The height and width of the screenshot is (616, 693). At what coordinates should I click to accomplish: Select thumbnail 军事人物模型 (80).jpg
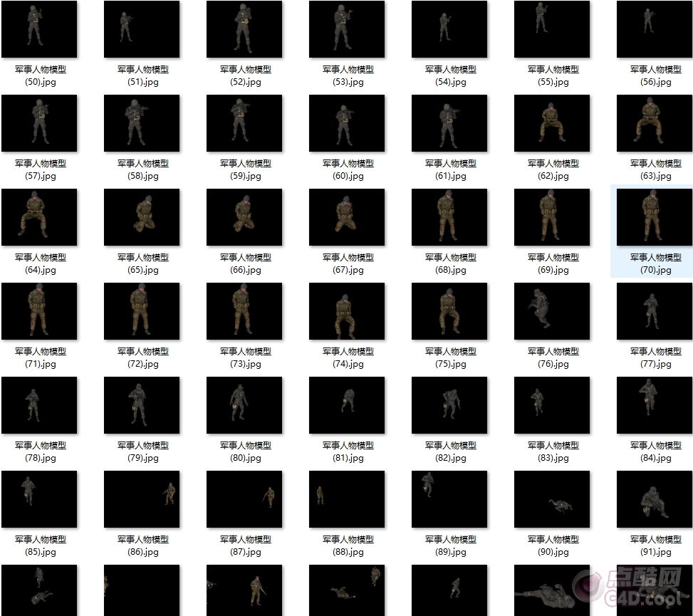[244, 405]
